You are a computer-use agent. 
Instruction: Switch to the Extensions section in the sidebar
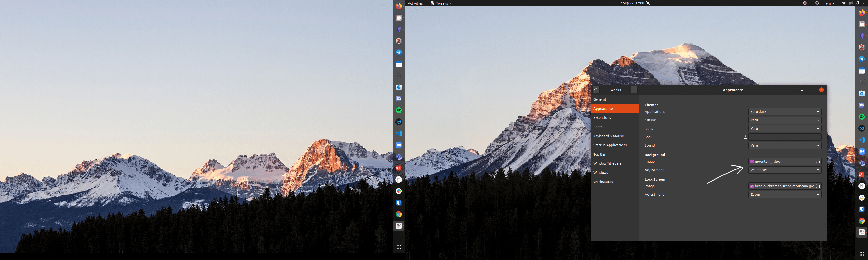tap(602, 118)
